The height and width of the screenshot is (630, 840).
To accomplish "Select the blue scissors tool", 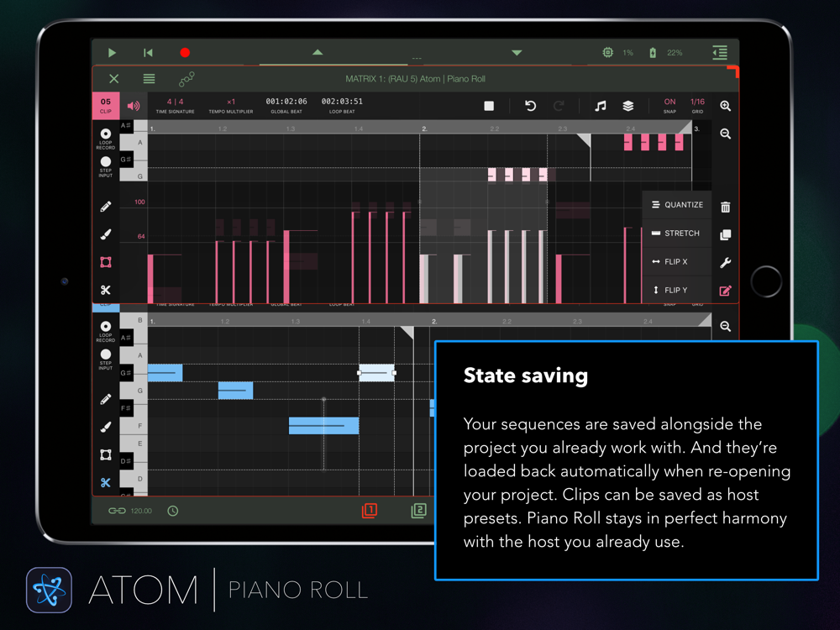I will (106, 483).
